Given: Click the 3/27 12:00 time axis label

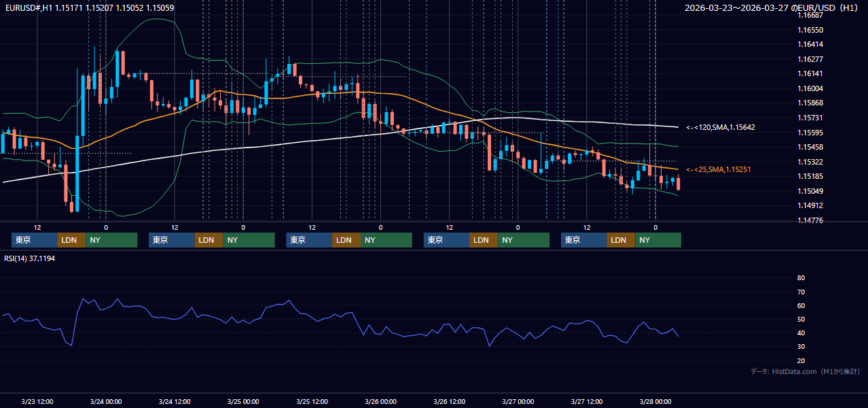Looking at the screenshot, I should [x=587, y=401].
